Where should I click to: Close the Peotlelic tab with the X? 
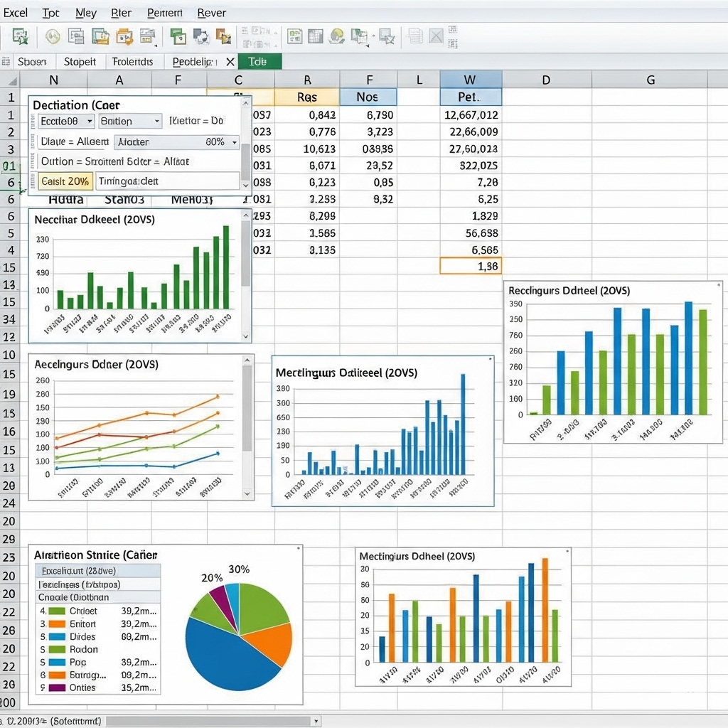(x=230, y=62)
